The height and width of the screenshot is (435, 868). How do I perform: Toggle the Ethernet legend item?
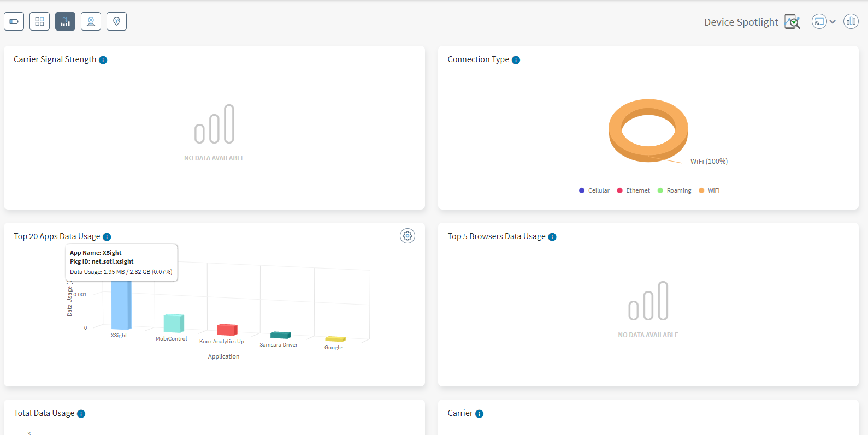(x=634, y=190)
